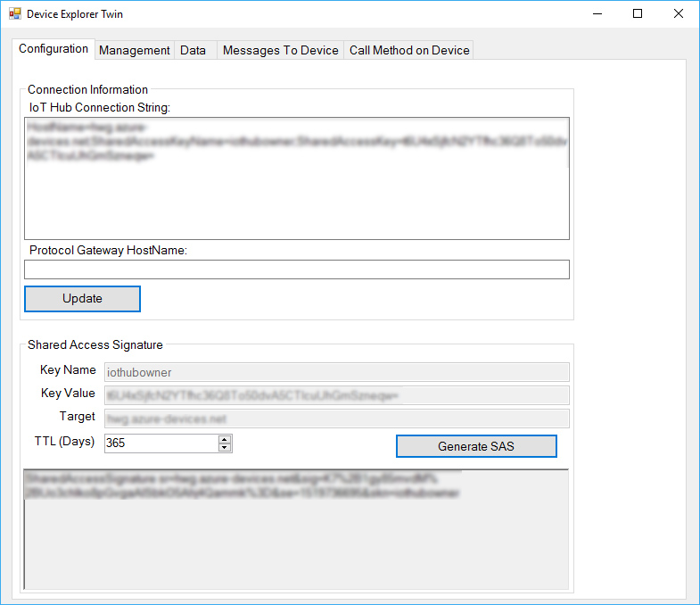Switch to the Configuration tab
Screen dimensions: 700x605
click(54, 49)
